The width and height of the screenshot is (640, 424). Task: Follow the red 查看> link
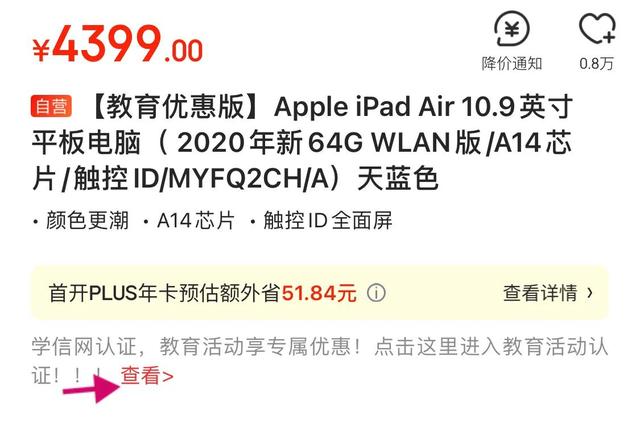[147, 376]
